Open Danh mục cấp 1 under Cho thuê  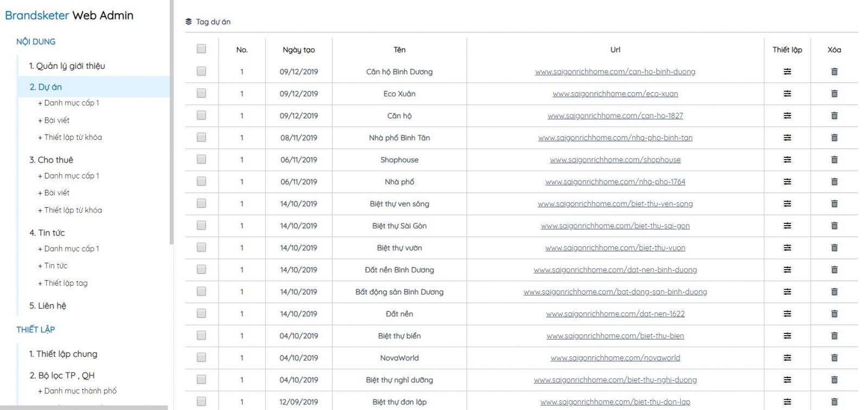pos(68,176)
